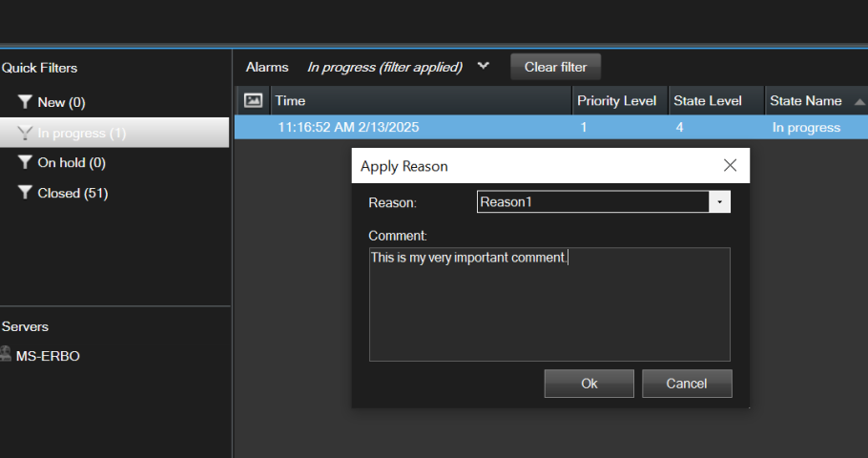
Task: Select the MS-ERBO server entry
Action: [x=48, y=356]
